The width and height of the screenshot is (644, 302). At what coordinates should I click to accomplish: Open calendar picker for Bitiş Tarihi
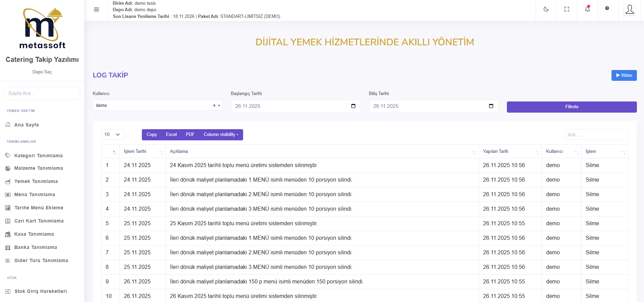point(491,106)
